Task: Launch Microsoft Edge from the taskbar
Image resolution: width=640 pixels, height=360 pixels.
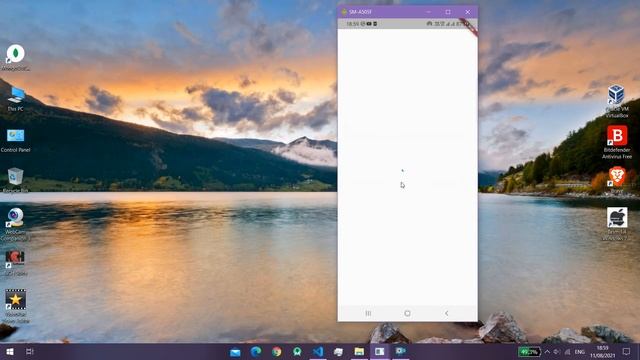Action: [256, 351]
